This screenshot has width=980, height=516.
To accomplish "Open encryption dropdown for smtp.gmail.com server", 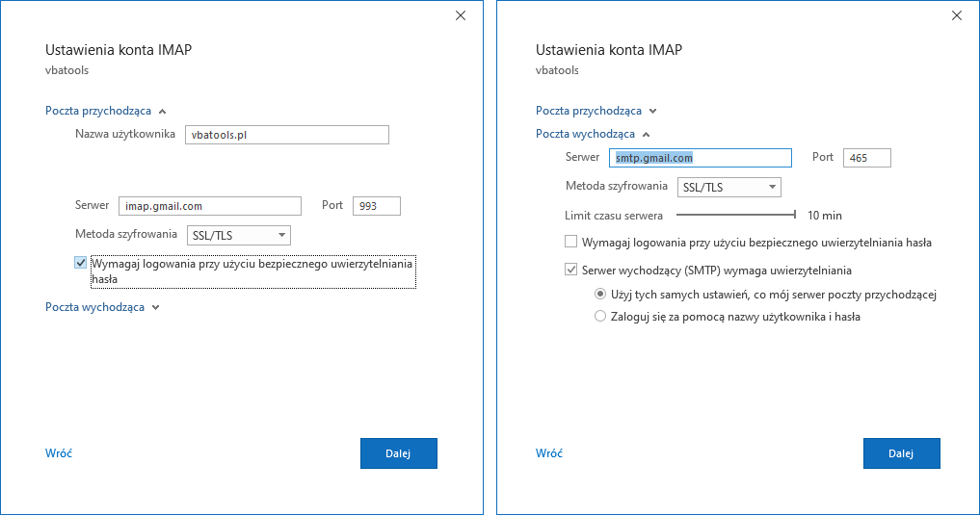I will pyautogui.click(x=729, y=188).
